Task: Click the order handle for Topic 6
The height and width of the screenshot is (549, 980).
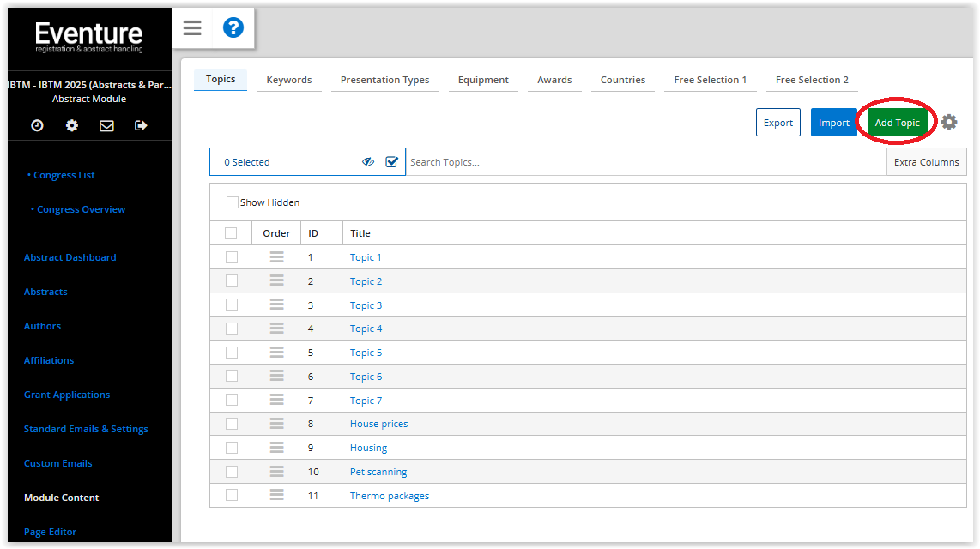Action: (x=277, y=376)
